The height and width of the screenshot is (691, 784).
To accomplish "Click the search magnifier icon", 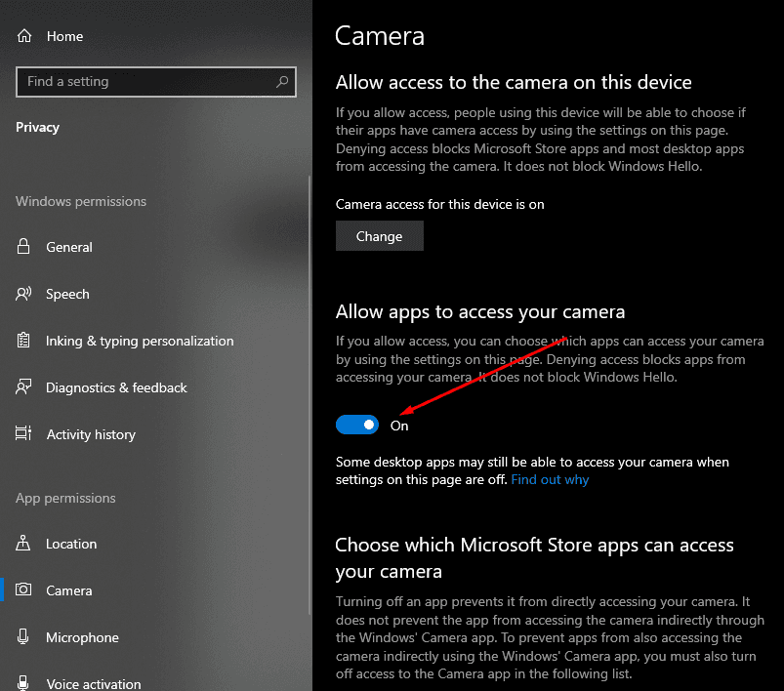I will (x=282, y=82).
